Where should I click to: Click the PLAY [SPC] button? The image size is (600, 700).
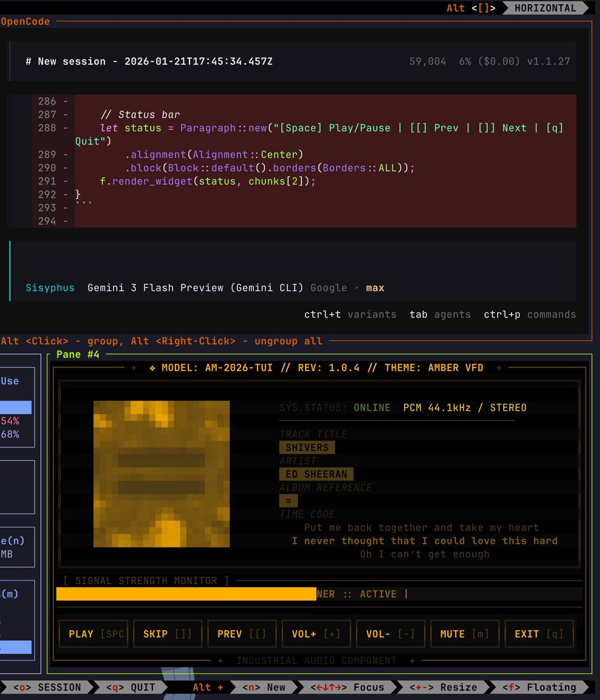pyautogui.click(x=92, y=634)
